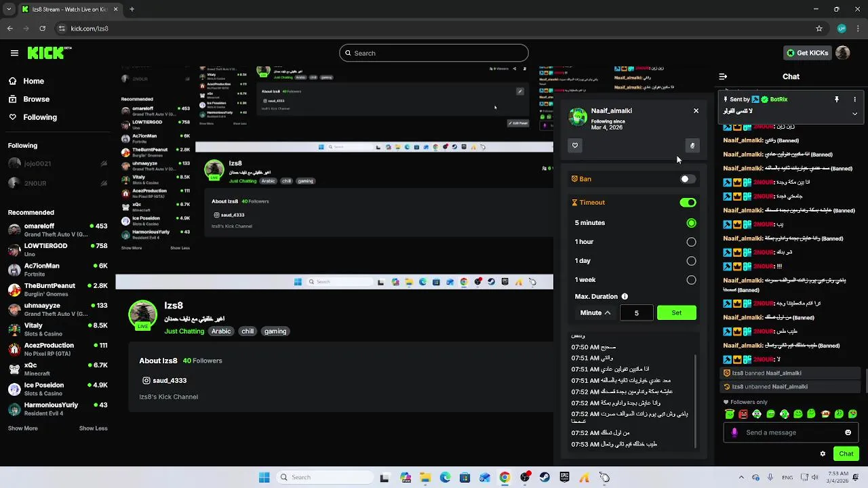
Task: Disable the Timeout toggle
Action: coord(688,203)
